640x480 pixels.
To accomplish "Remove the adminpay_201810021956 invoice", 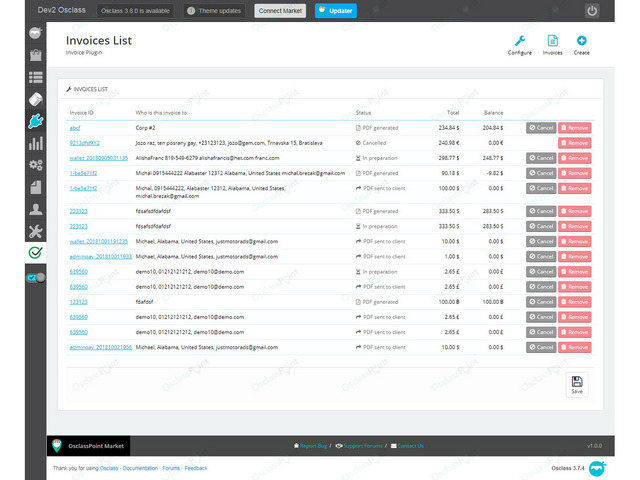I will [x=574, y=347].
